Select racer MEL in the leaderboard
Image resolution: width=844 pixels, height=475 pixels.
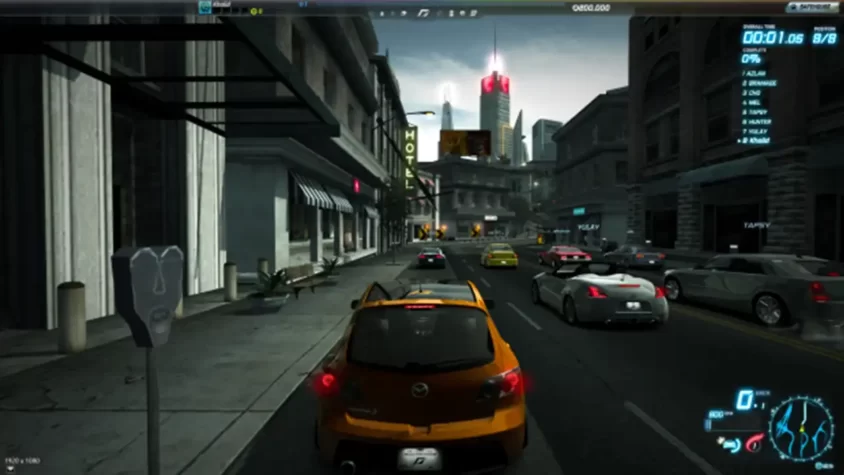[x=751, y=102]
